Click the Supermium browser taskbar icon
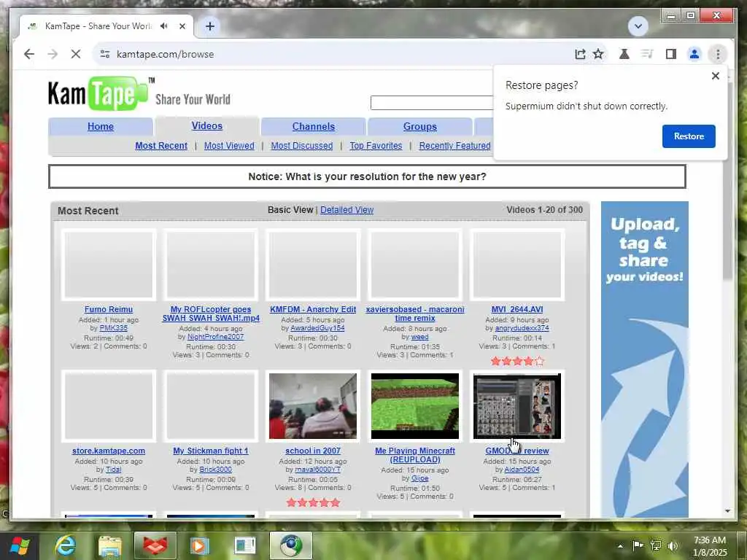Image resolution: width=747 pixels, height=560 pixels. tap(290, 545)
